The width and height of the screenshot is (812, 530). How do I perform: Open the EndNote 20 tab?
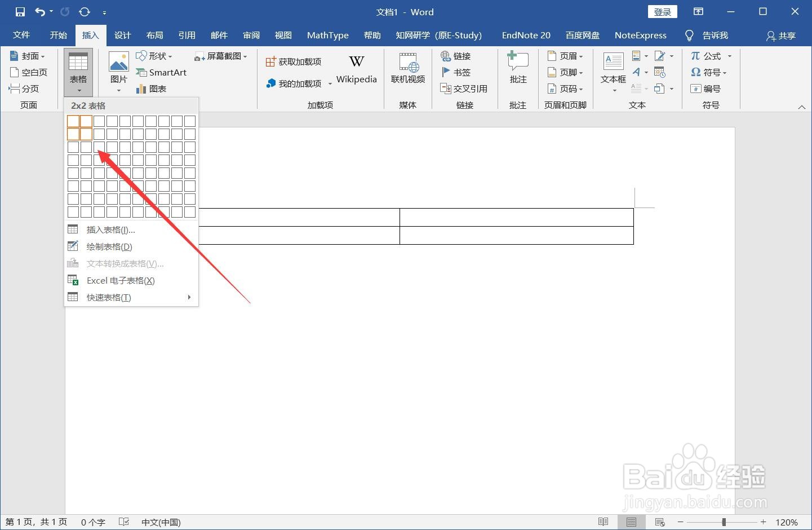tap(526, 35)
